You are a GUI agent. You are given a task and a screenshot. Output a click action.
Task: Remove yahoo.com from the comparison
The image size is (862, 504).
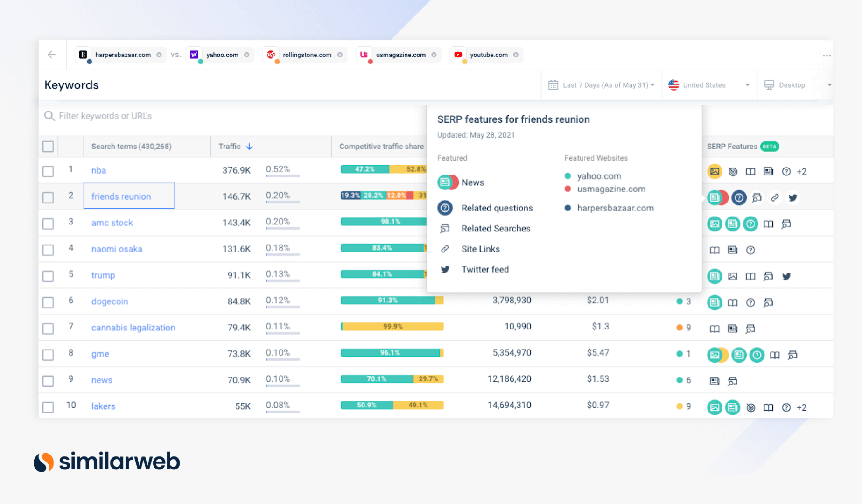(x=246, y=55)
